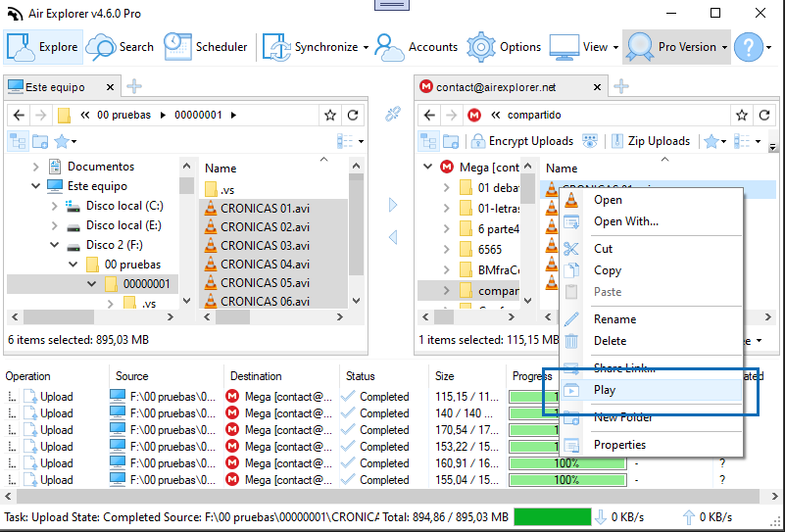
Task: Choose Properties from the context menu
Action: [x=651, y=445]
